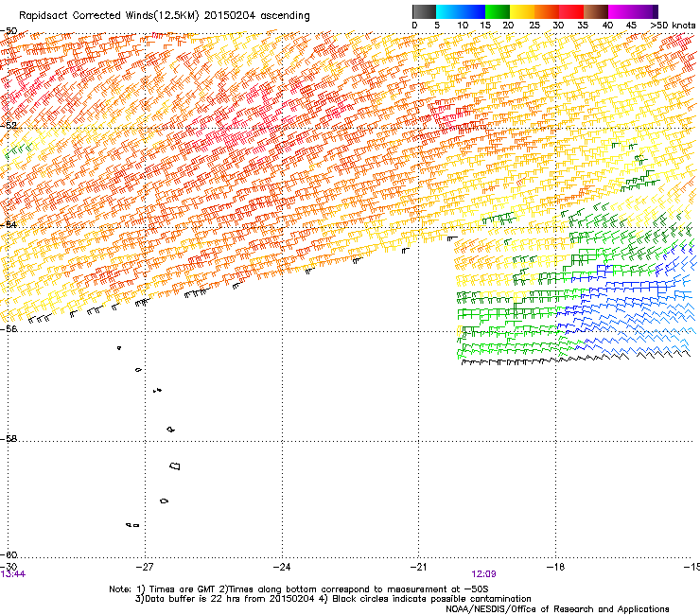Click the '>50 knots' legend label
Viewport: 700px width, 615px height.
click(x=673, y=25)
